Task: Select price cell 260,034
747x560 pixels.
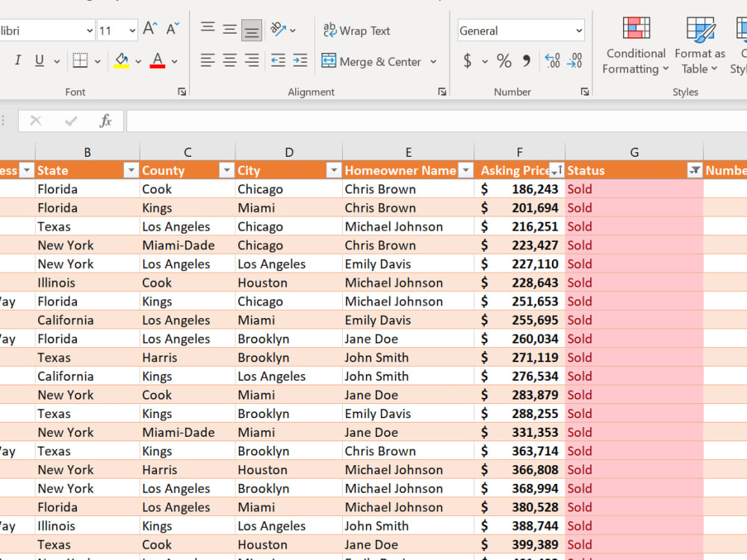Action: coord(519,338)
